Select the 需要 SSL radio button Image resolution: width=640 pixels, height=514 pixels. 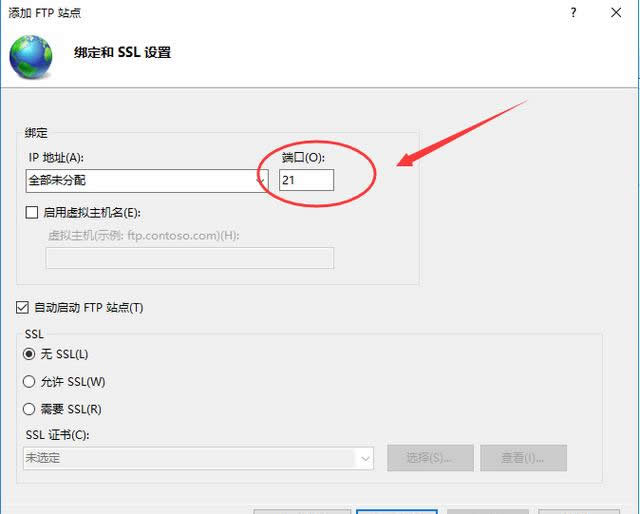29,409
